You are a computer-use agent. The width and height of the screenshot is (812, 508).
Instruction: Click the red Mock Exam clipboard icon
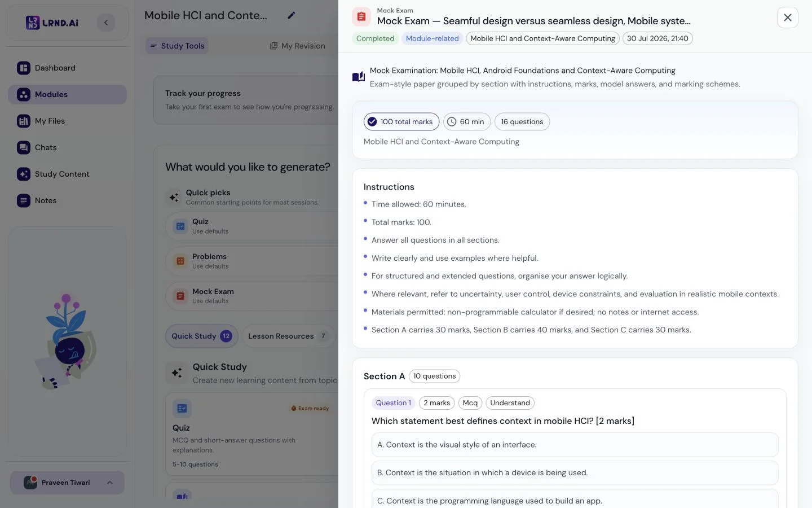tap(361, 17)
